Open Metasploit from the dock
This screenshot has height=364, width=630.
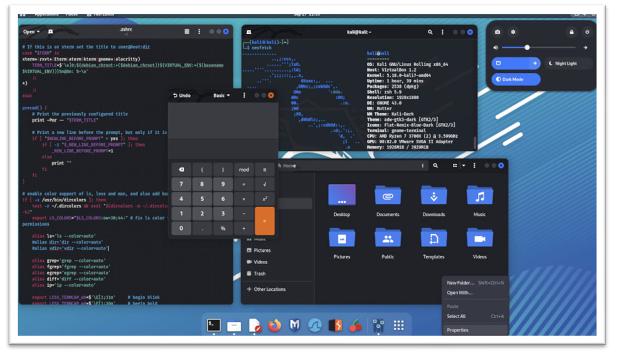point(295,325)
